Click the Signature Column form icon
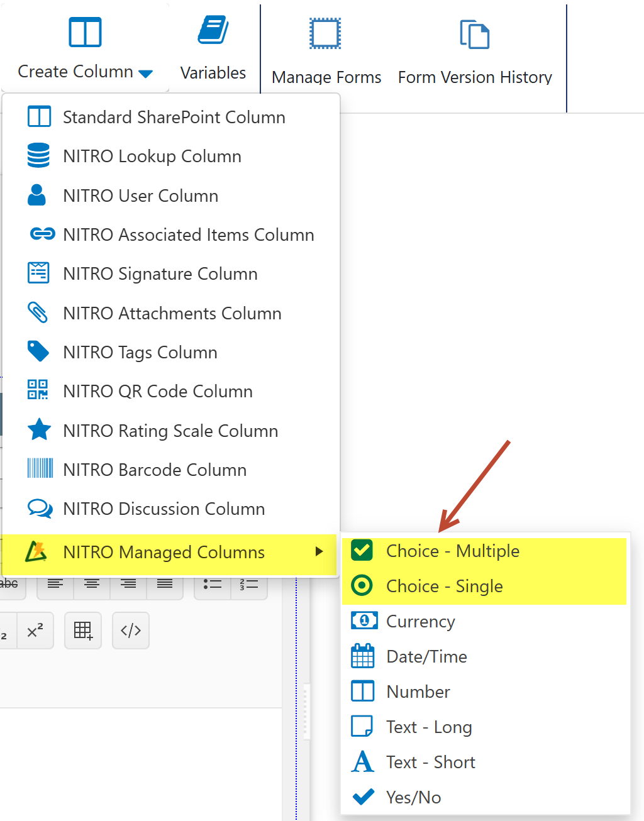The width and height of the screenshot is (644, 821). click(x=38, y=273)
